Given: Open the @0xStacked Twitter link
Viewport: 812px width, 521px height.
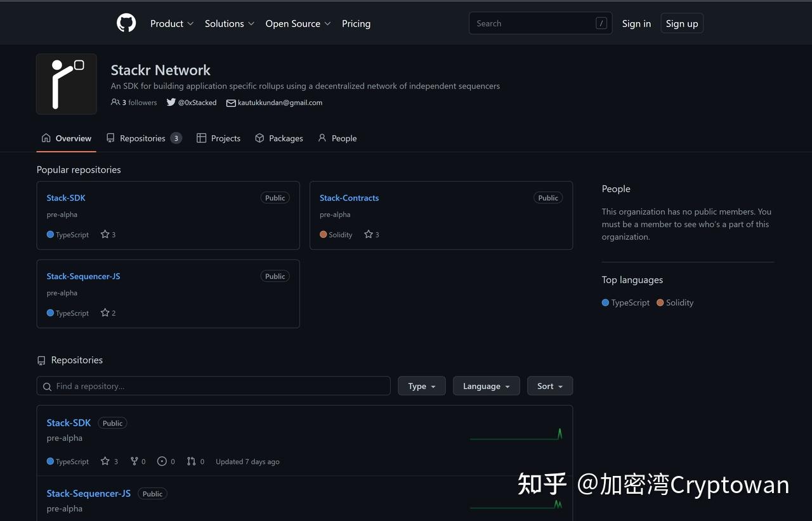Looking at the screenshot, I should point(197,103).
